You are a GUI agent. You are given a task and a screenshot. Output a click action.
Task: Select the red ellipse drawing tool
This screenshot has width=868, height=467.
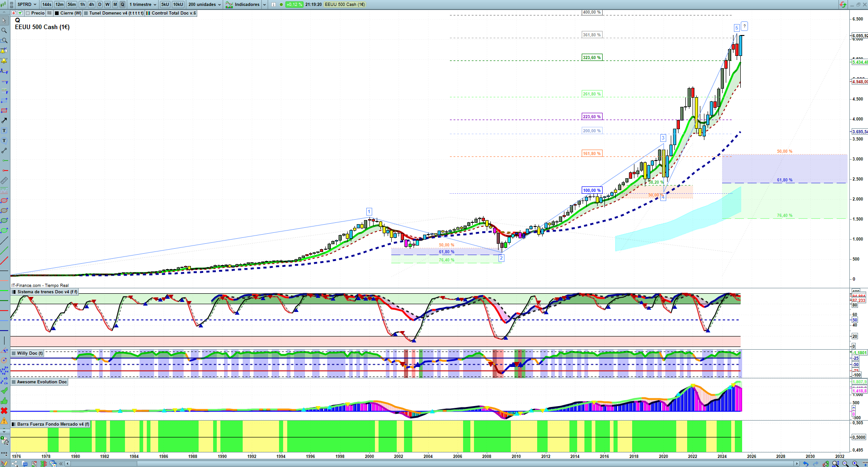point(4,201)
